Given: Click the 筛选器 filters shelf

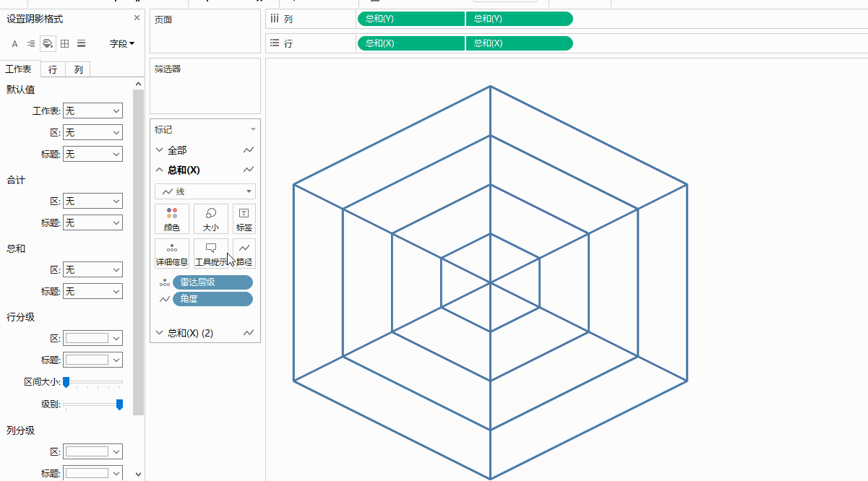Looking at the screenshot, I should 205,86.
